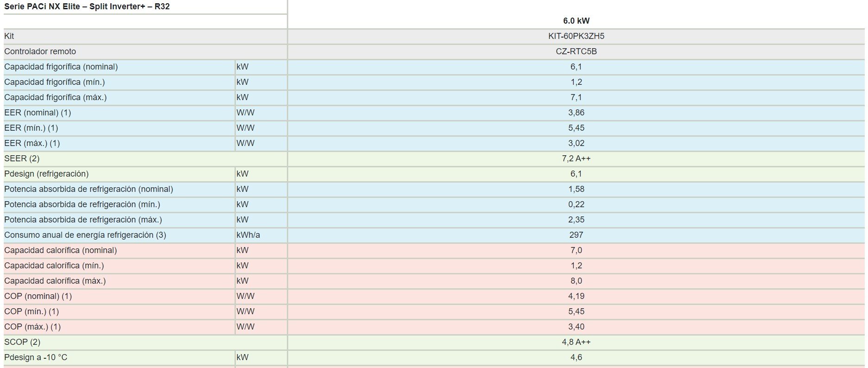868x368 pixels.
Task: Click the KIT-60PK3ZH5 kit value
Action: (576, 36)
